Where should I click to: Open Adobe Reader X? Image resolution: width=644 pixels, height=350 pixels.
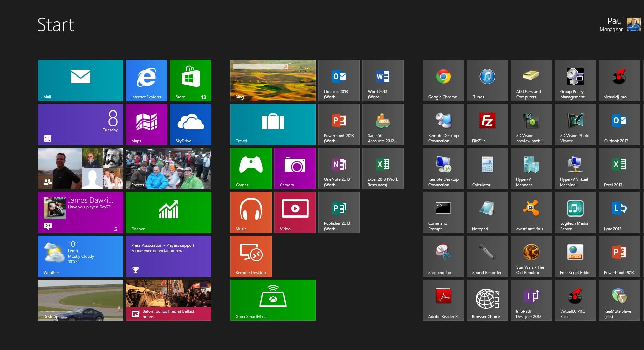coord(443,300)
